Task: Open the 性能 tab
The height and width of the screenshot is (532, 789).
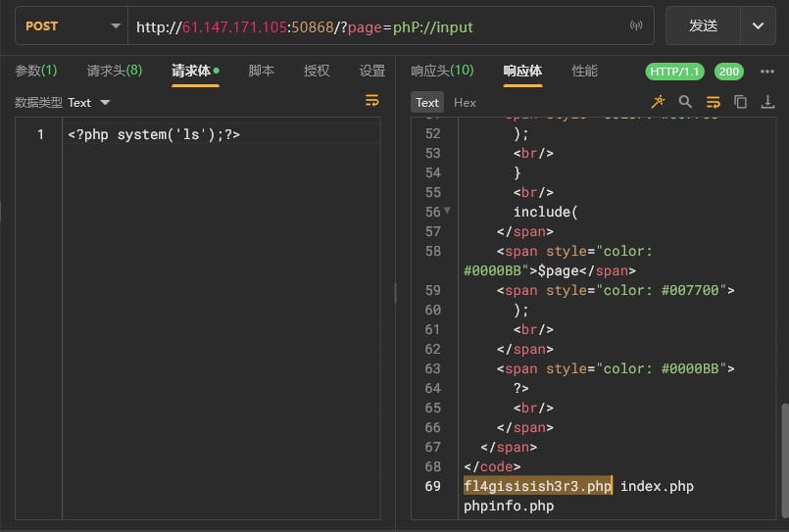Action: point(585,71)
